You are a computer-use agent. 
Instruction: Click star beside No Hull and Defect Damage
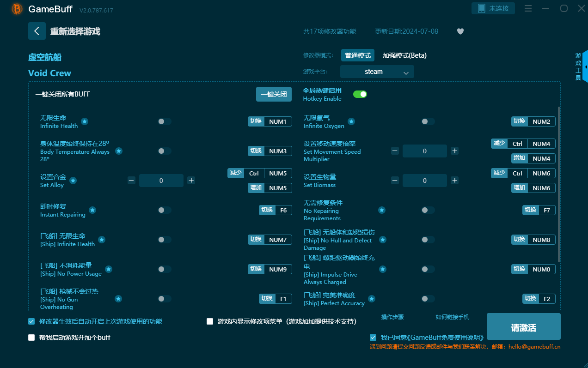(383, 240)
